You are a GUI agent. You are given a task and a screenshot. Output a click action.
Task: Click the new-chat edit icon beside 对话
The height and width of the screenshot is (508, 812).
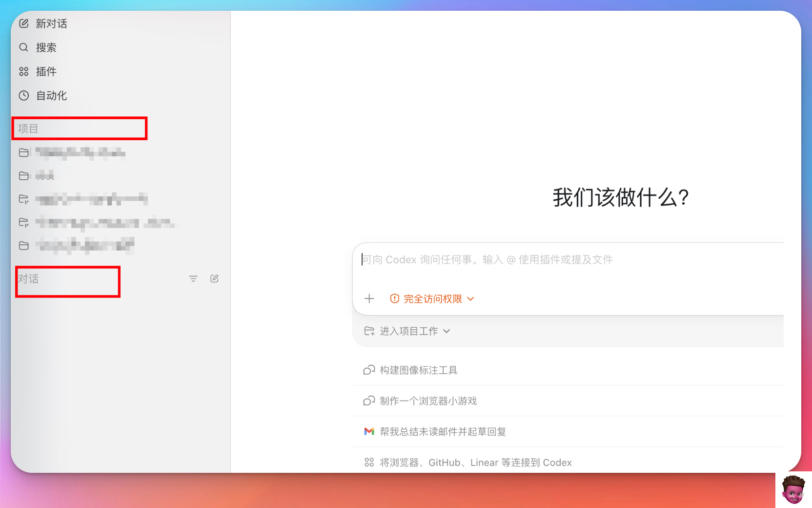(214, 278)
